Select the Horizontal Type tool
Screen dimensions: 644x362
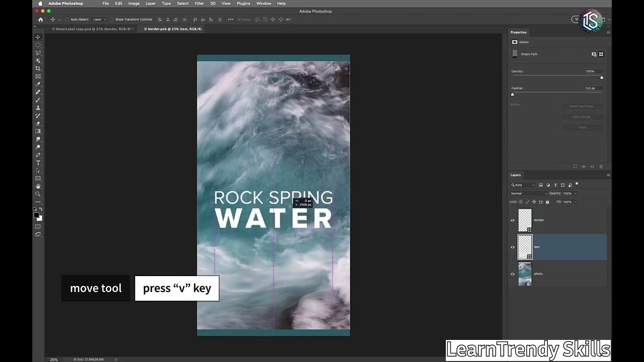tap(38, 163)
